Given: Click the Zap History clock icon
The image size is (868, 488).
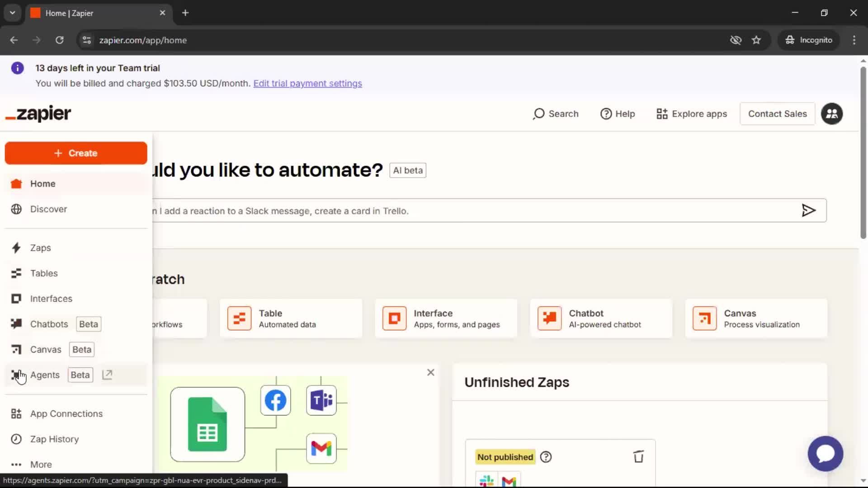Looking at the screenshot, I should pyautogui.click(x=16, y=439).
